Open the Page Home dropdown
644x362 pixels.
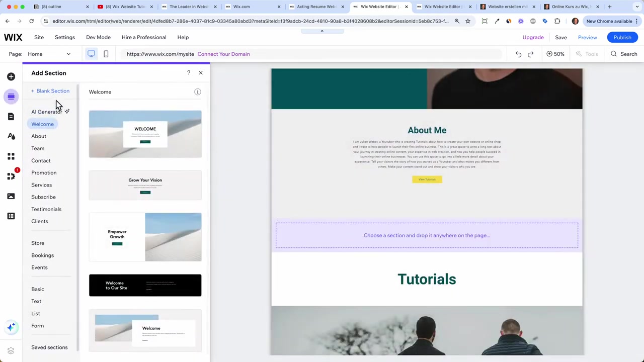(49, 54)
